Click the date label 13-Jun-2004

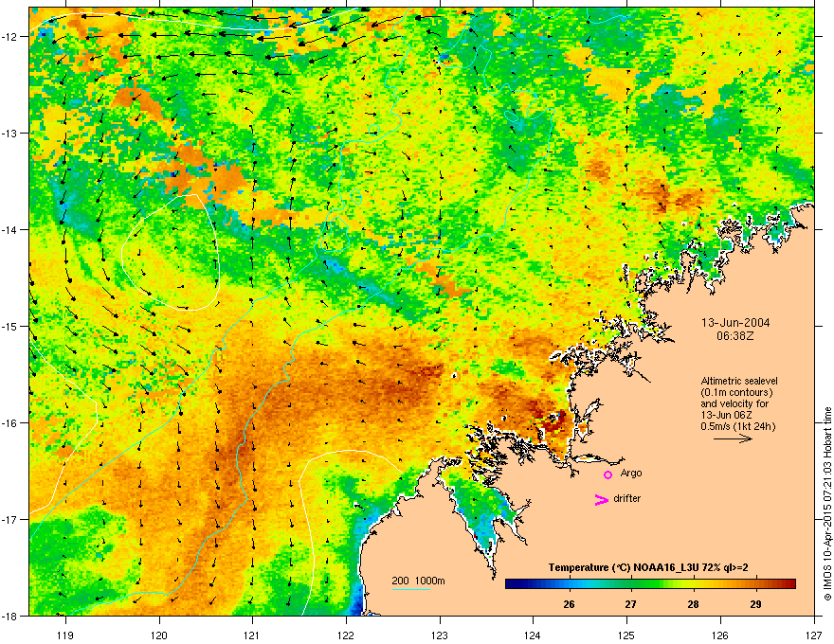pos(735,323)
